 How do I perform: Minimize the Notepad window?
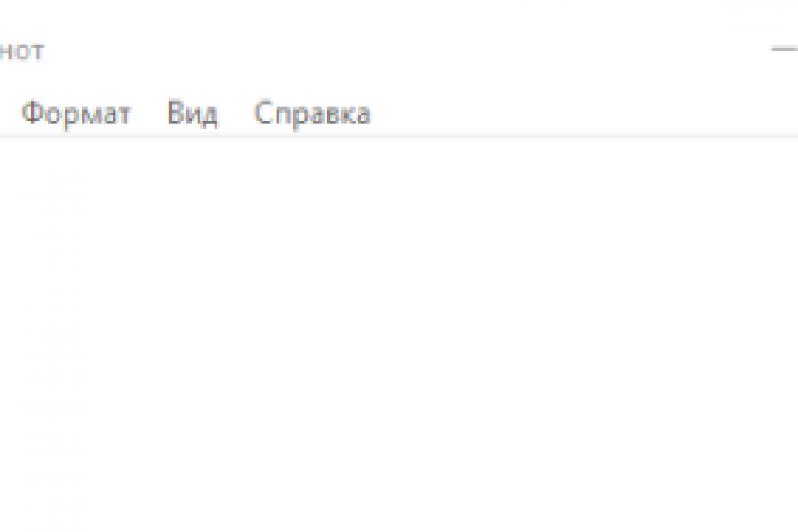[785, 49]
